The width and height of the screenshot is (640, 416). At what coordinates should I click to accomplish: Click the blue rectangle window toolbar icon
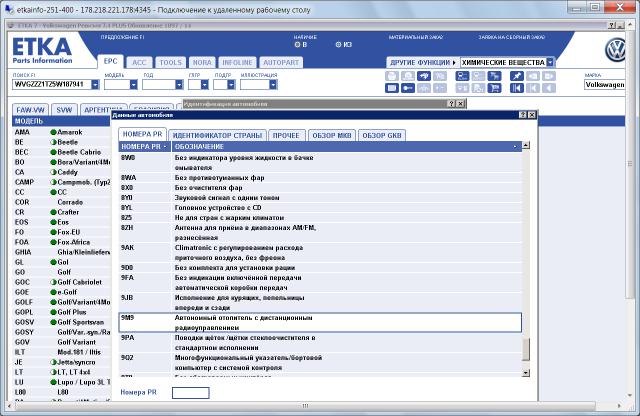click(x=392, y=88)
